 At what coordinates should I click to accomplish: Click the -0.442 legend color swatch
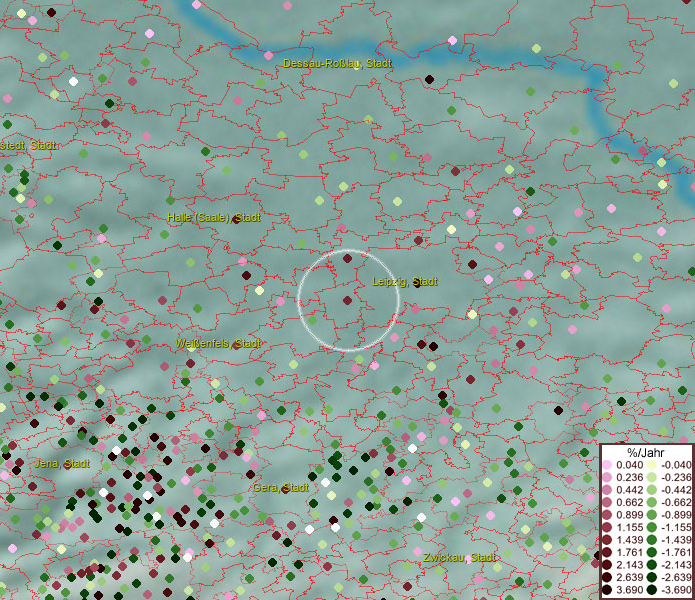[652, 490]
